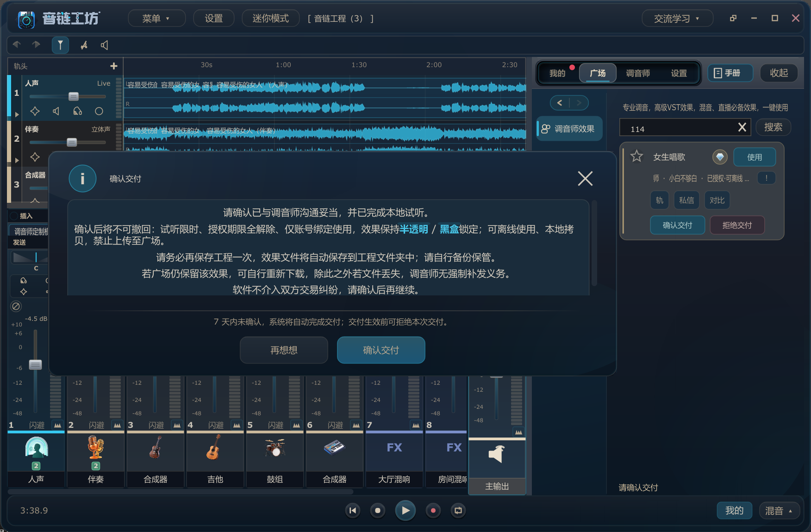811x532 pixels.
Task: Expand the 人声 track with its triangle
Action: click(17, 114)
